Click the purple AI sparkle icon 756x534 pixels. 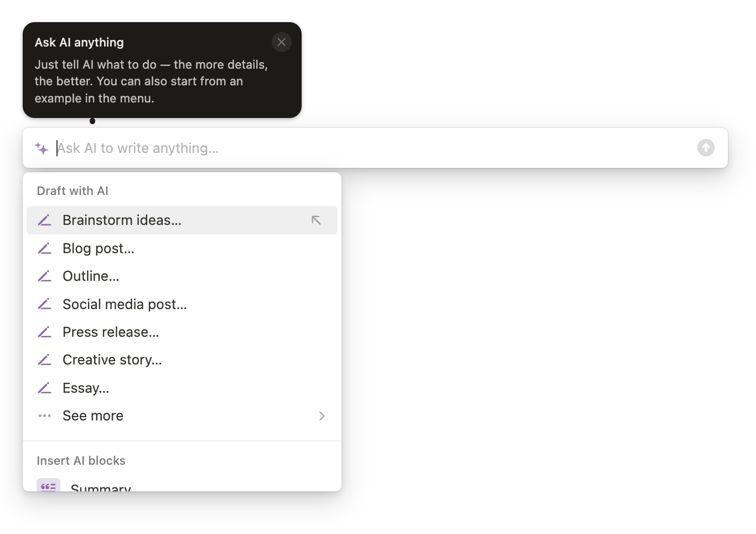click(x=42, y=148)
